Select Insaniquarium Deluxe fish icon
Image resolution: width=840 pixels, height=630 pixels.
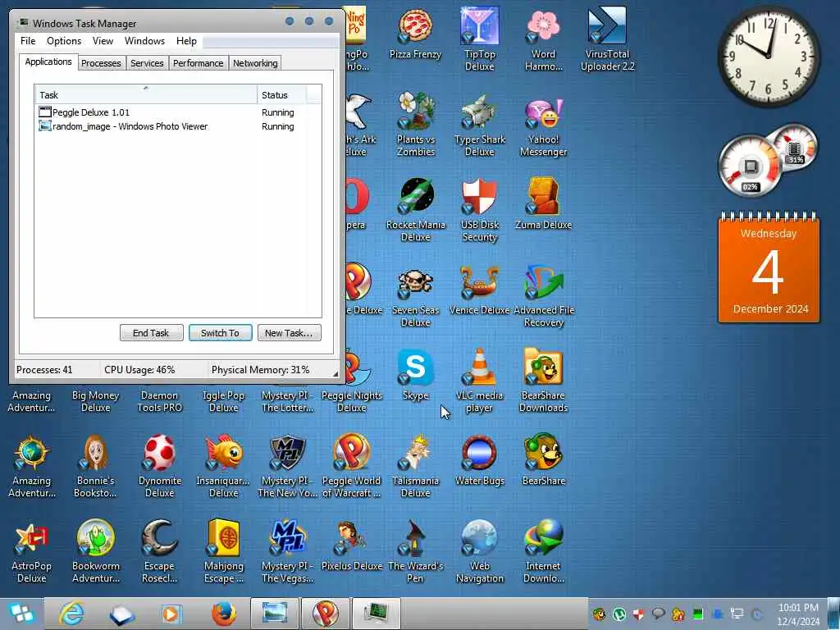223,465
